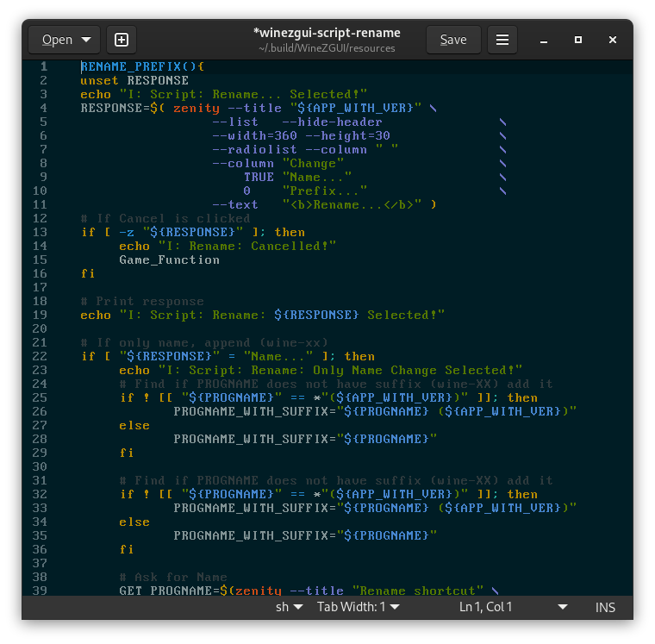Screen dimensions: 655x644
Task: Click line number 20 in gutter
Action: [x=40, y=328]
